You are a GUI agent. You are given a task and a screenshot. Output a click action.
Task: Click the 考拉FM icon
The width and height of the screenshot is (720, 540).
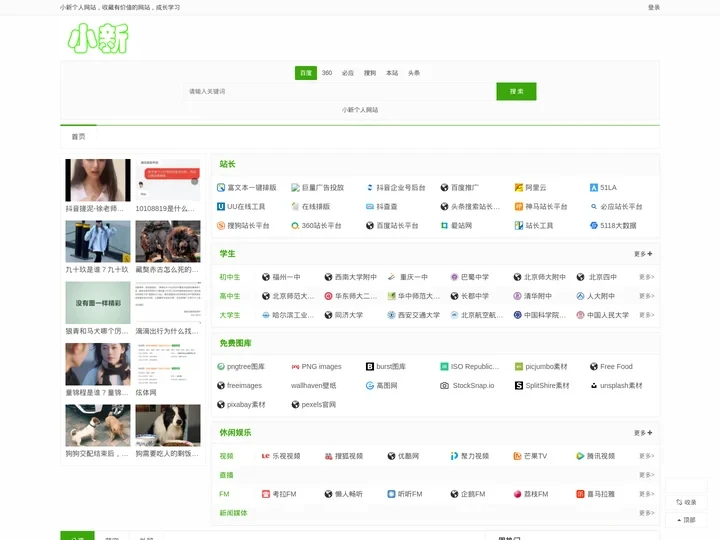coord(265,494)
